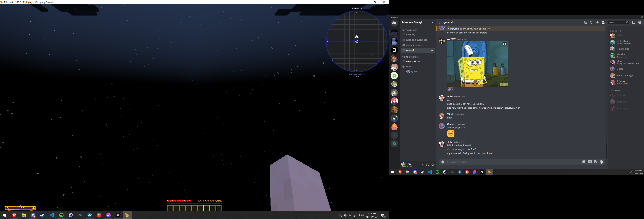
Task: Click offline member Rika Kiriyama
Action: click(x=626, y=109)
